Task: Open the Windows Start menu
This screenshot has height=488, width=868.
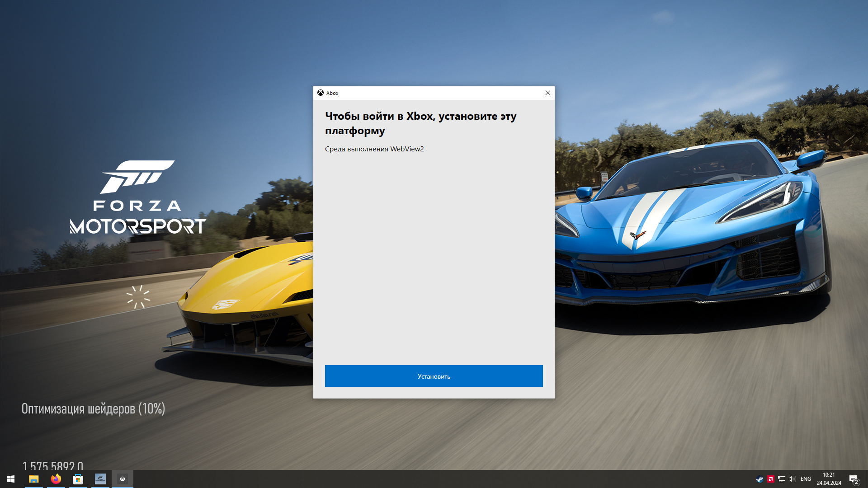Action: point(11,479)
